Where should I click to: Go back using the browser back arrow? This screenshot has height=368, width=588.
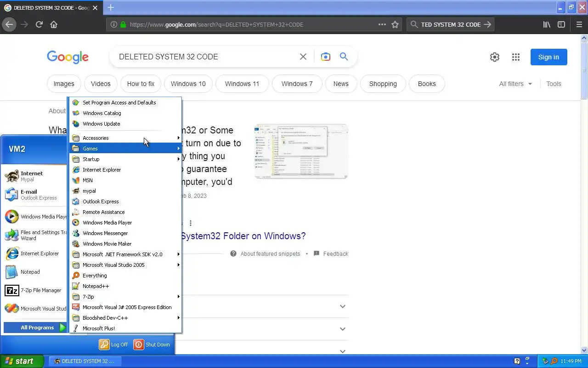[x=9, y=24]
